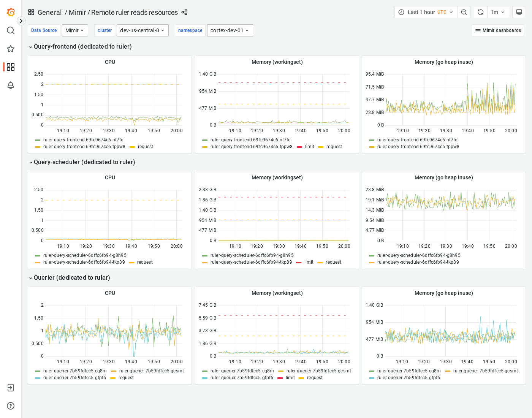
Task: Click the Share dashboard icon
Action: click(x=184, y=12)
